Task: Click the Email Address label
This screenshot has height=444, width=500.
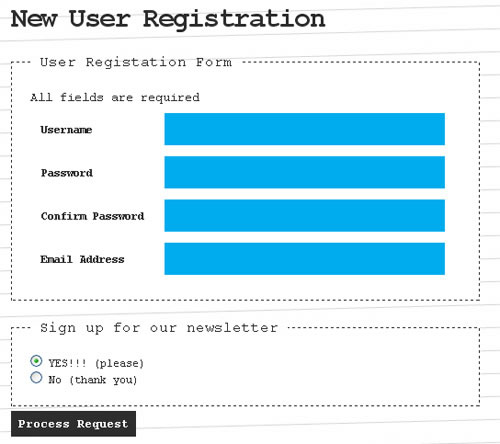Action: click(82, 259)
